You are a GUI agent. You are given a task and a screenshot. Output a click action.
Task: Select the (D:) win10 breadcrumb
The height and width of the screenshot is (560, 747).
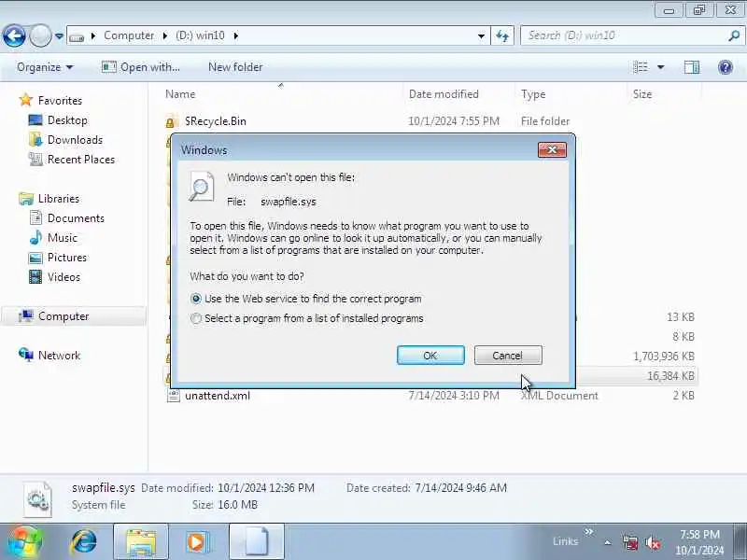point(200,35)
